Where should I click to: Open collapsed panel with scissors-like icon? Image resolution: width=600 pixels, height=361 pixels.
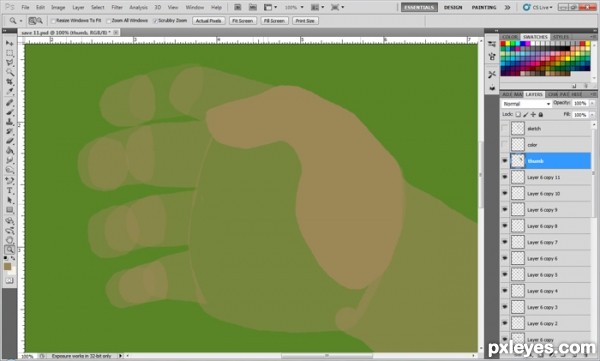[x=492, y=74]
